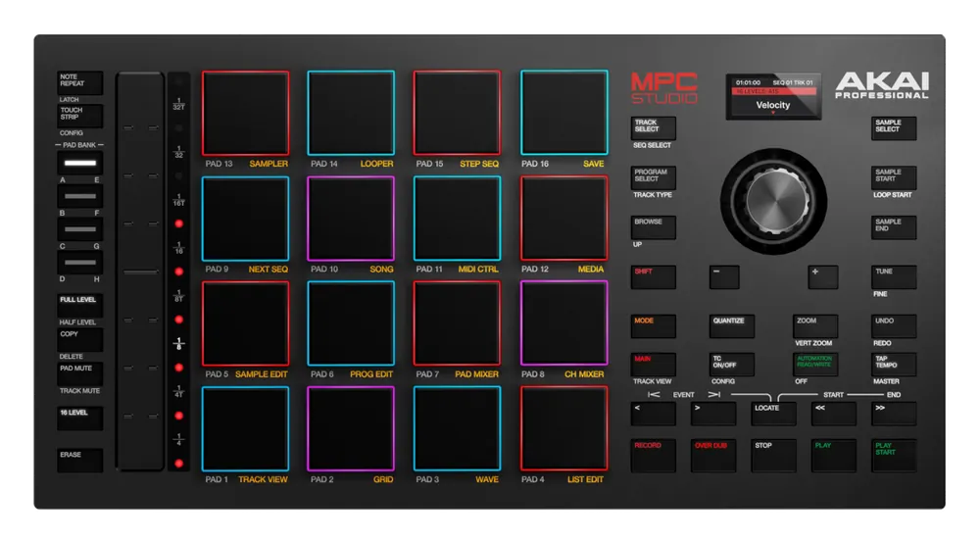Click the QUANTIZE button
The image size is (980, 544).
732,326
